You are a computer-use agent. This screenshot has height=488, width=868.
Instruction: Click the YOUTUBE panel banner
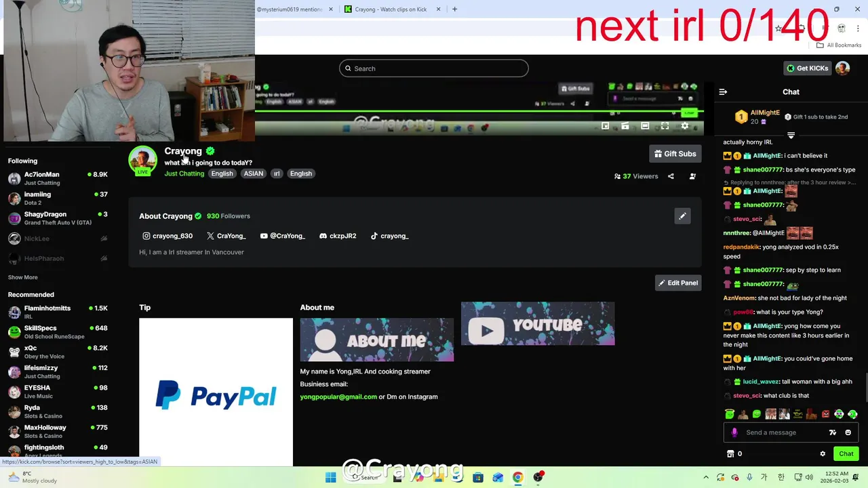(538, 324)
